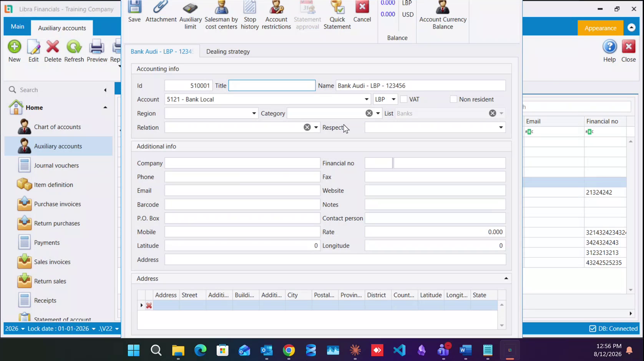The width and height of the screenshot is (644, 361).
Task: Collapse the Address section
Action: click(506, 278)
